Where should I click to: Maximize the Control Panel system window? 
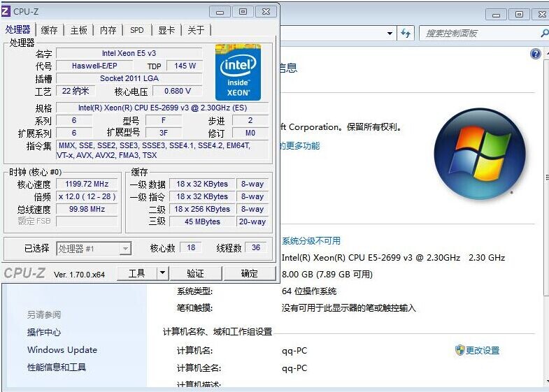(519, 15)
